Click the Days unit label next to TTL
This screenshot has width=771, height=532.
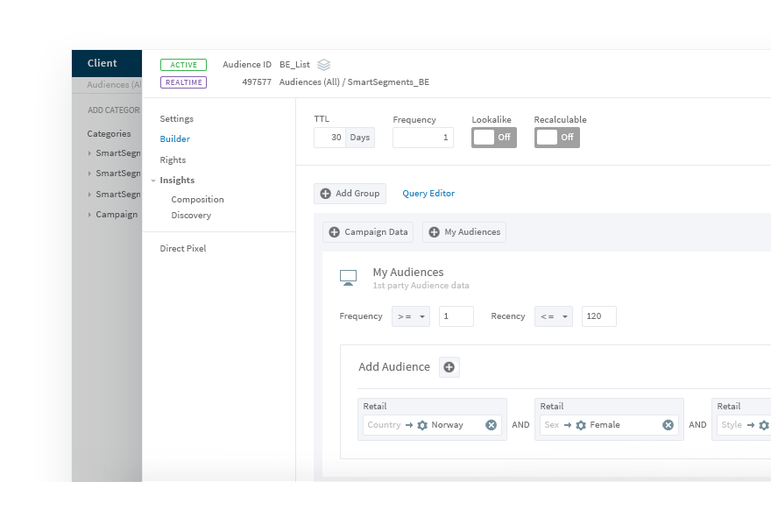click(x=360, y=138)
